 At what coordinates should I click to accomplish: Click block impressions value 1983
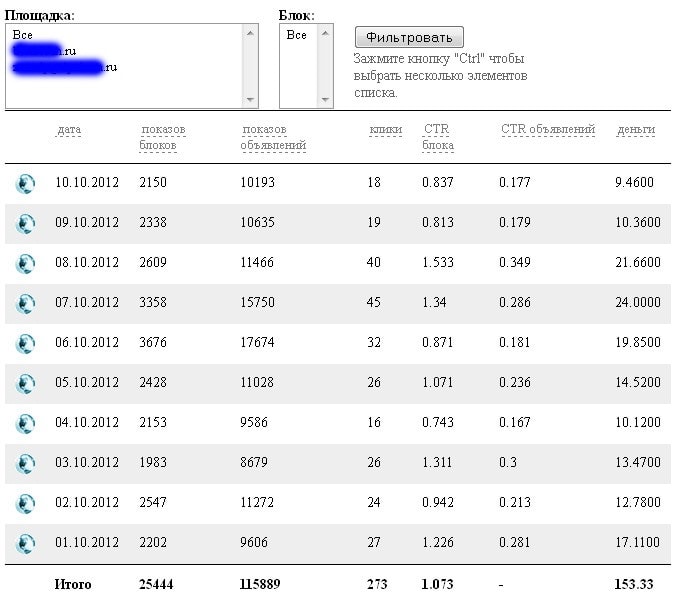153,463
